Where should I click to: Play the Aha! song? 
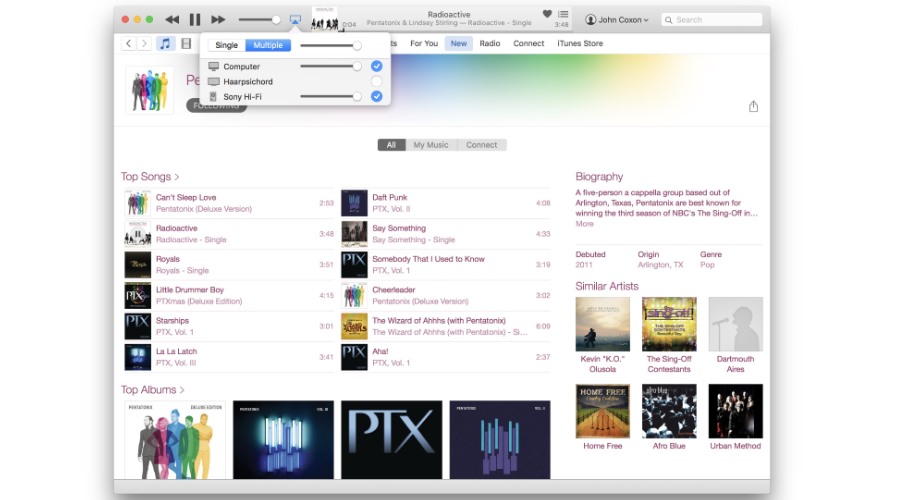[446, 357]
